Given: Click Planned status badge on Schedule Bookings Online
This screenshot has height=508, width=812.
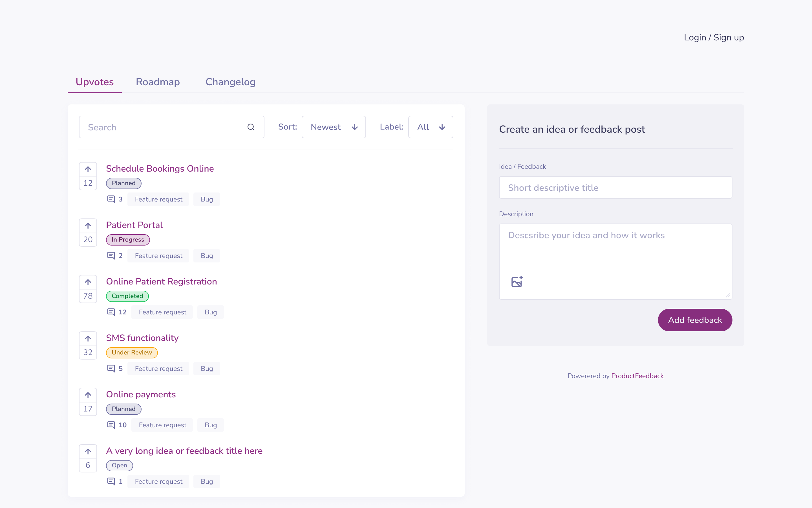Looking at the screenshot, I should coord(123,183).
